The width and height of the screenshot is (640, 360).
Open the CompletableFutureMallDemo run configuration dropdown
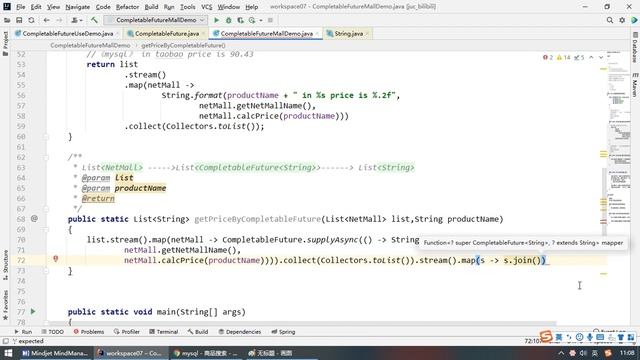(x=156, y=20)
